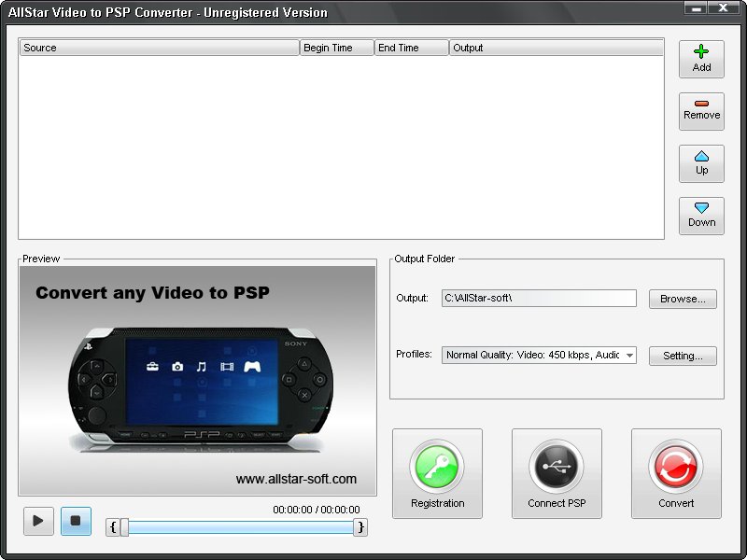Sort by the Source column header
Viewport: 747px width, 560px height.
coord(159,48)
